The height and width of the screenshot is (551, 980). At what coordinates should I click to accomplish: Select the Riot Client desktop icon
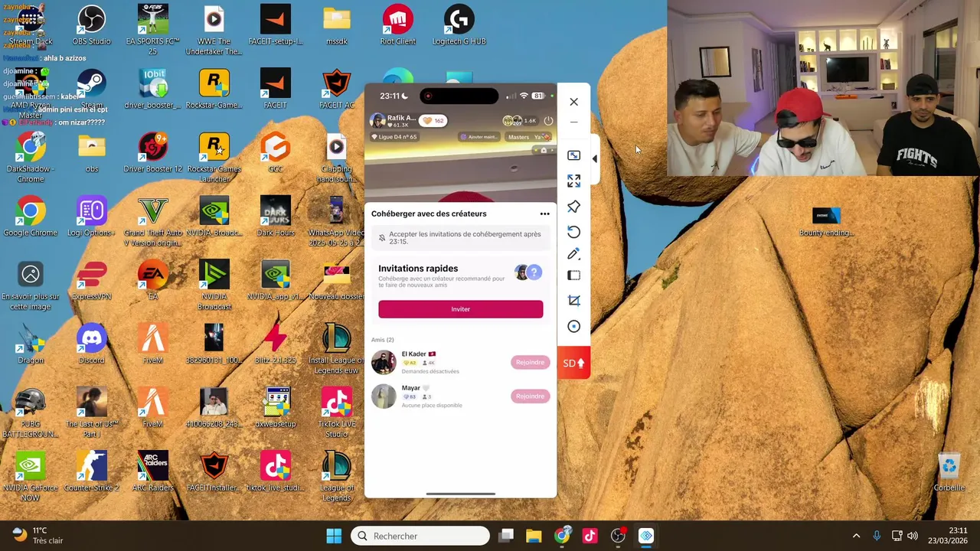coord(398,25)
